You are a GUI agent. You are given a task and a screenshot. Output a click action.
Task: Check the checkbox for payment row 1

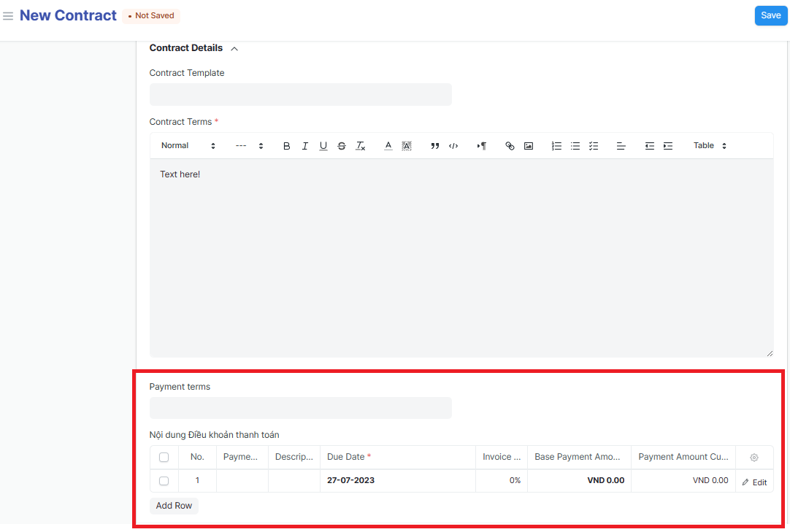tap(164, 481)
